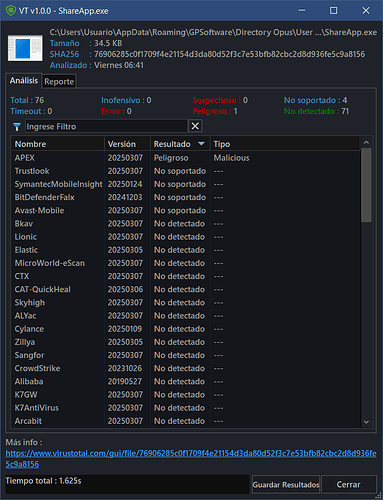Image resolution: width=383 pixels, height=500 pixels.
Task: Click the Cerrar button
Action: (349, 485)
